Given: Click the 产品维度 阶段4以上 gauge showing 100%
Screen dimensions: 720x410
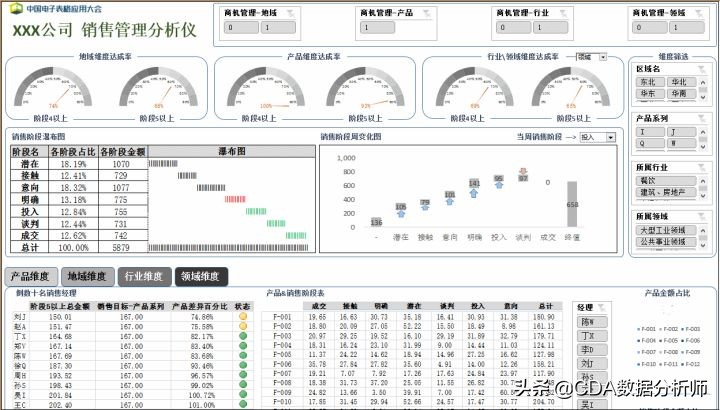Looking at the screenshot, I should pyautogui.click(x=266, y=87).
